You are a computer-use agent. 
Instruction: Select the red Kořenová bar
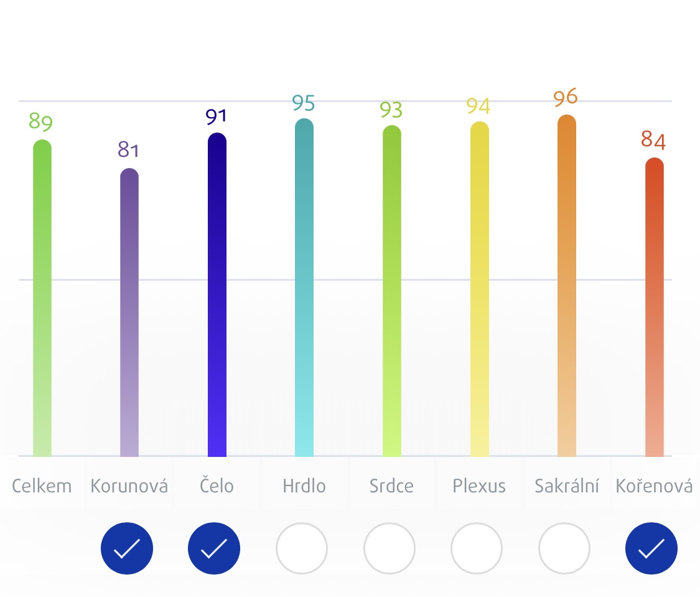(655, 307)
